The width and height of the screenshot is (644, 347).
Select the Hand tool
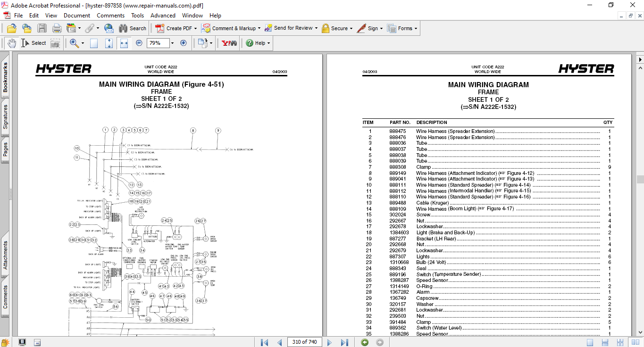[12, 43]
